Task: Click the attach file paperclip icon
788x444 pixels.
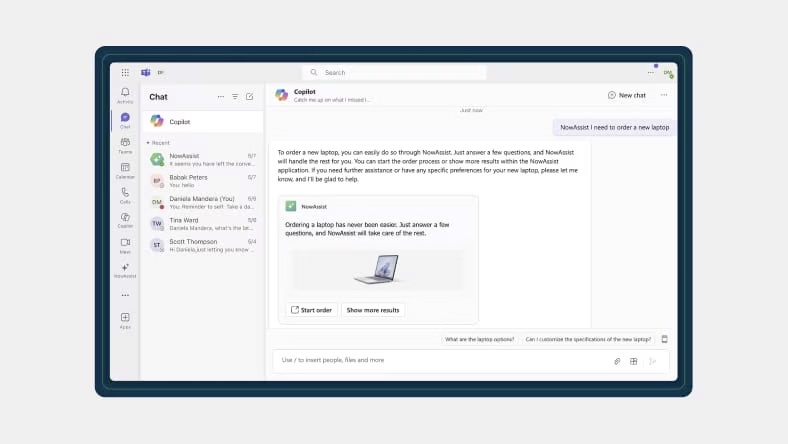Action: [x=617, y=361]
